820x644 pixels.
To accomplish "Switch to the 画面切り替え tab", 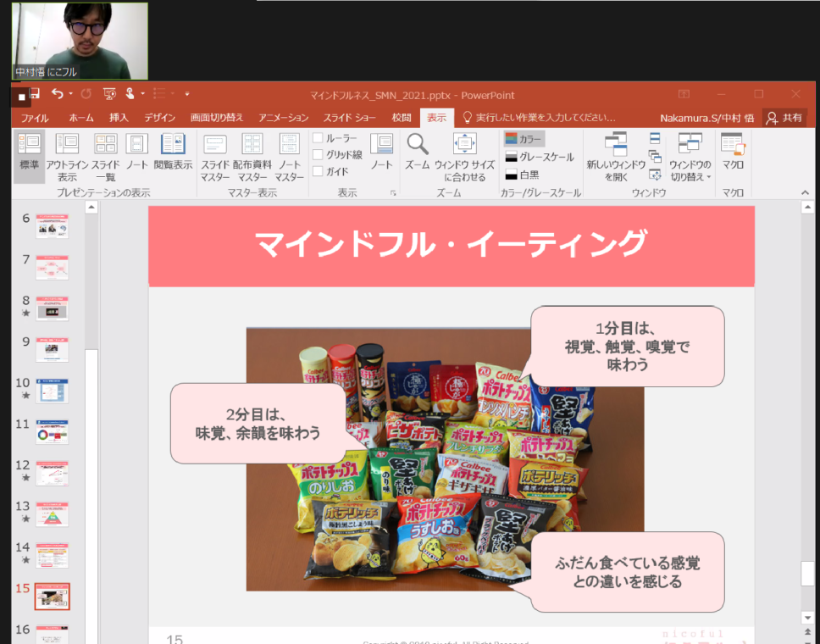I will click(x=217, y=118).
